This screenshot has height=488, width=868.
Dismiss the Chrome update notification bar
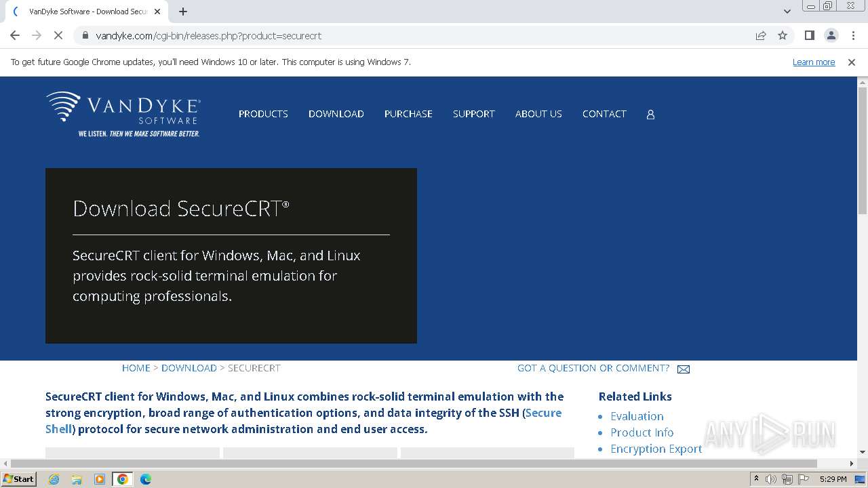(x=852, y=62)
